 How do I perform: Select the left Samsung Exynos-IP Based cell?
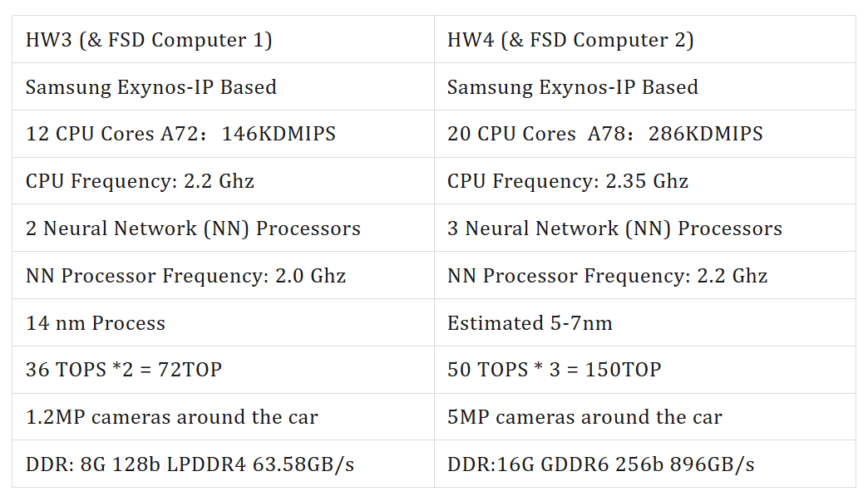pyautogui.click(x=223, y=86)
